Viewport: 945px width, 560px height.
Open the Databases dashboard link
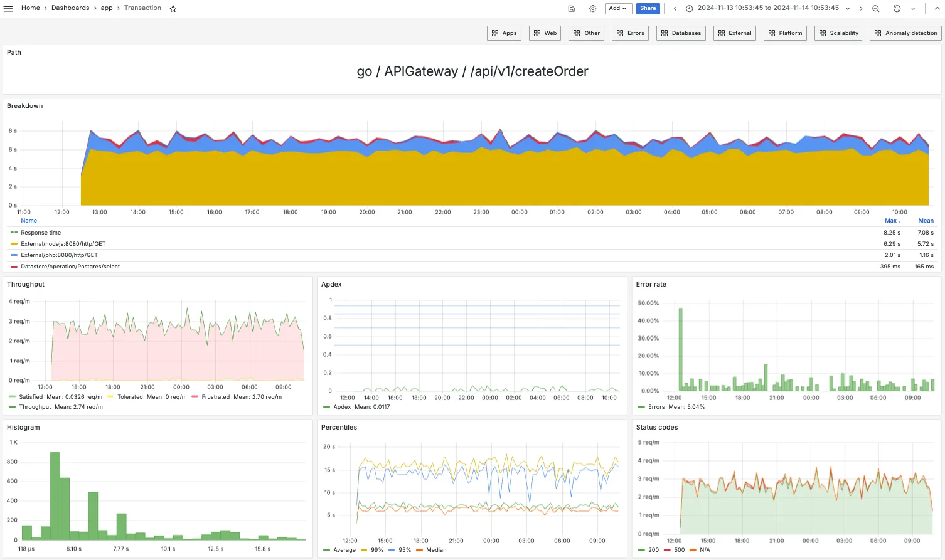coord(681,33)
